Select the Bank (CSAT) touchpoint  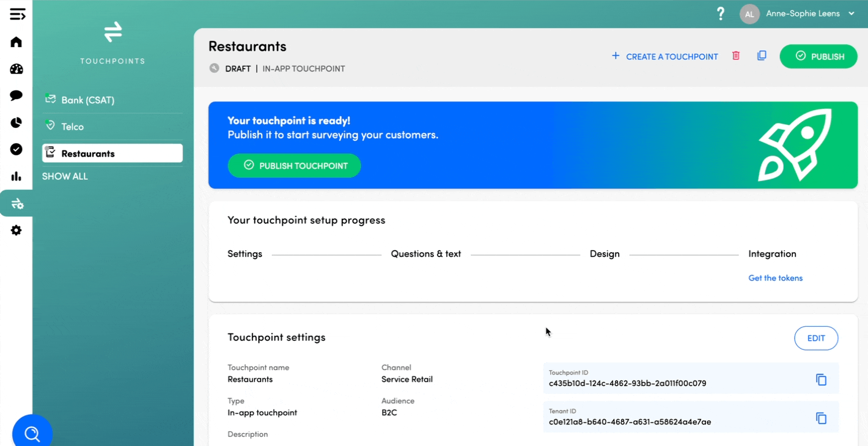88,100
